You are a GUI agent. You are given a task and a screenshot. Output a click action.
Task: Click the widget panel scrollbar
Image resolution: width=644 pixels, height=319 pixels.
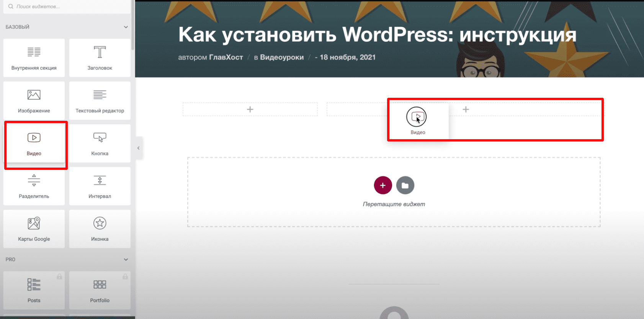pyautogui.click(x=133, y=25)
